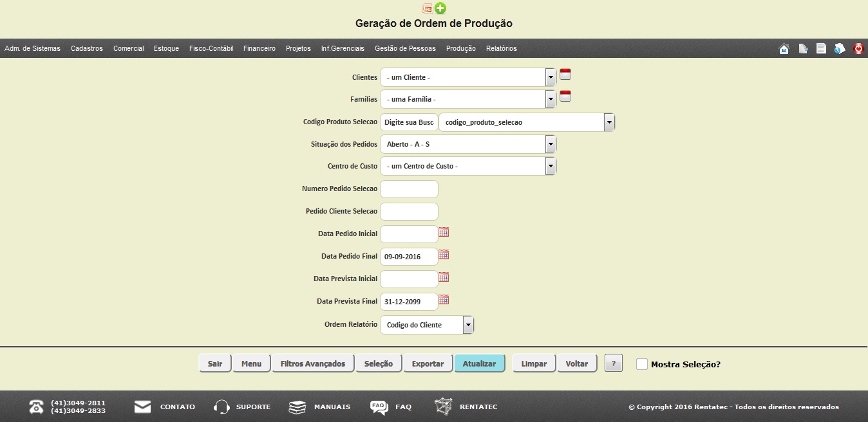Focus the Data Pedido Inicial field
Viewport: 868px width, 422px height.
click(x=409, y=234)
